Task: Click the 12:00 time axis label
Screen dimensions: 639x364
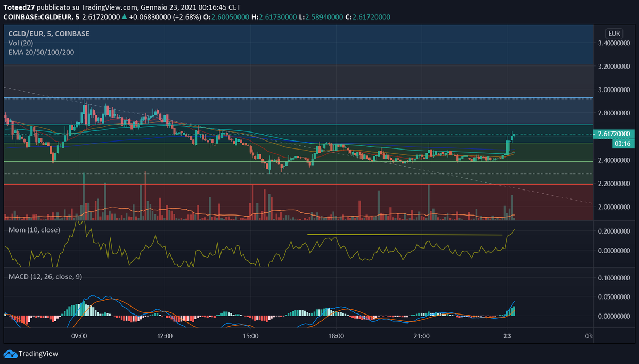Action: pyautogui.click(x=165, y=336)
